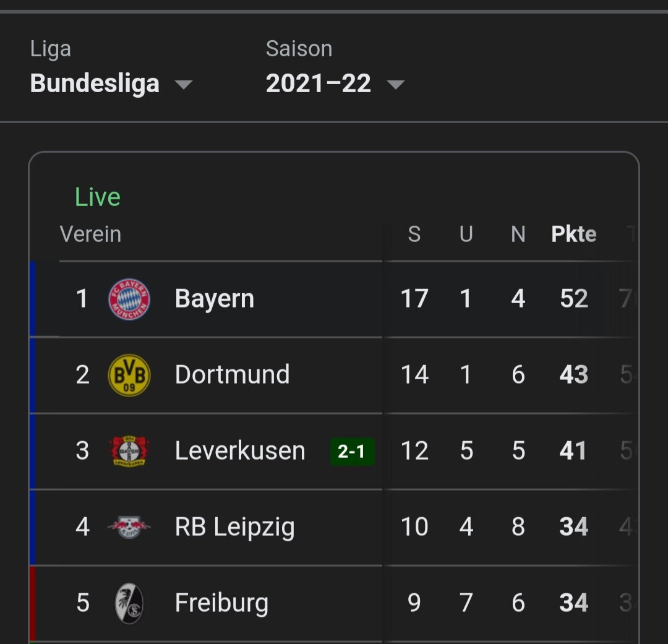Click the Verein column header

point(90,234)
